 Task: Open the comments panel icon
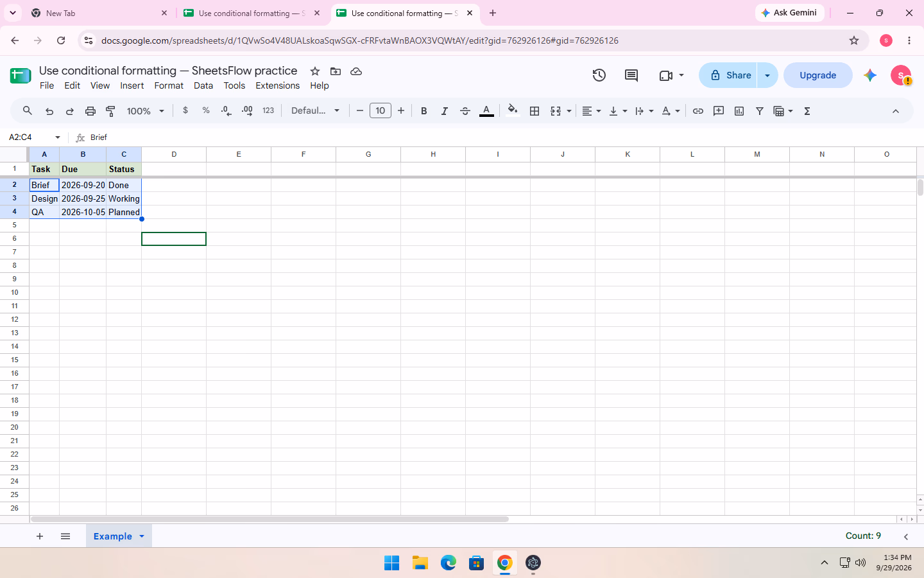631,75
